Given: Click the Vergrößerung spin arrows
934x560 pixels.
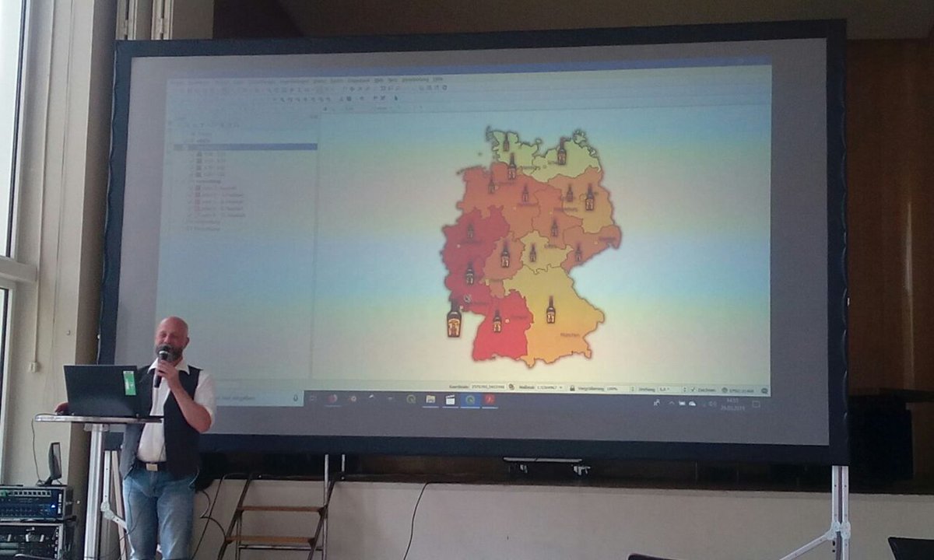Looking at the screenshot, I should pos(633,389).
